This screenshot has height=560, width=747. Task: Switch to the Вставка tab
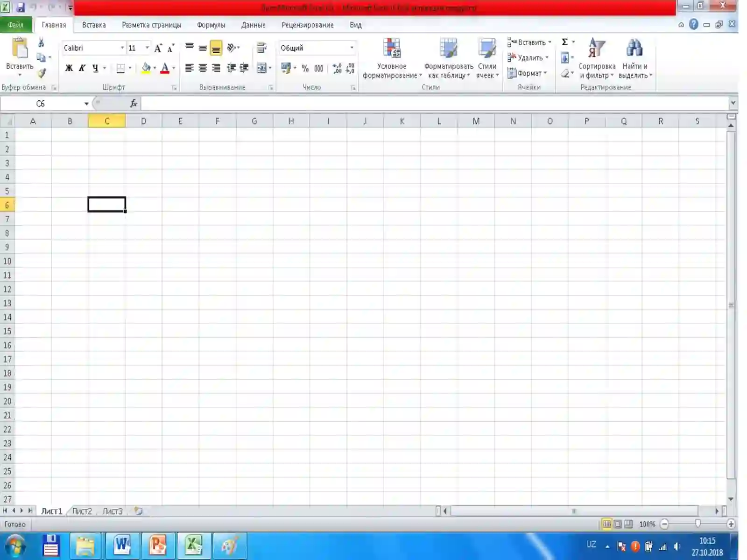[94, 25]
